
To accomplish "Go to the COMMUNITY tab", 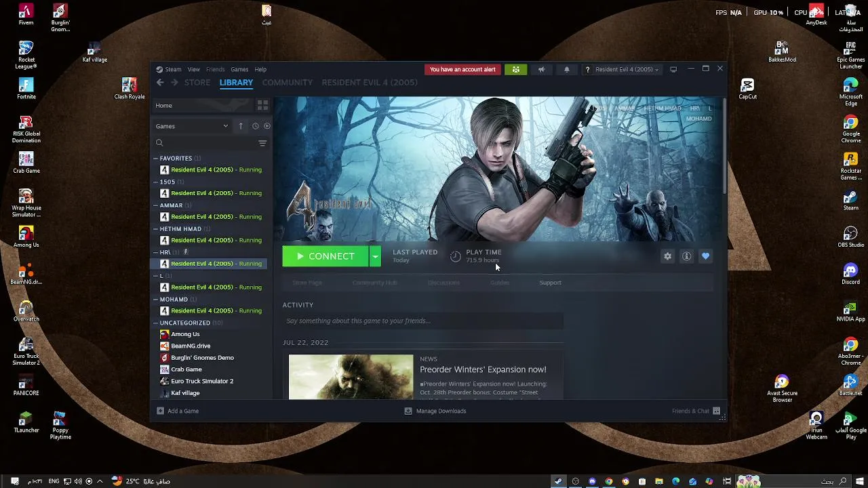I will 288,83.
